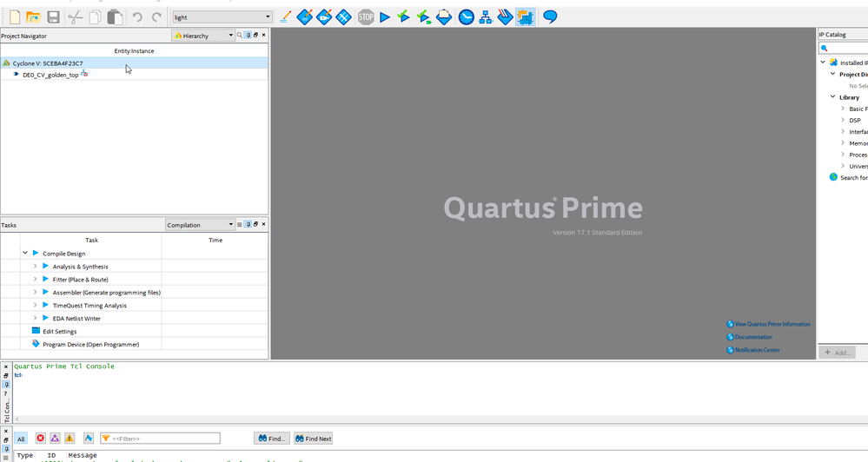Toggle the pin icon on Tcl Console
Image resolution: width=868 pixels, height=462 pixels.
[6, 385]
